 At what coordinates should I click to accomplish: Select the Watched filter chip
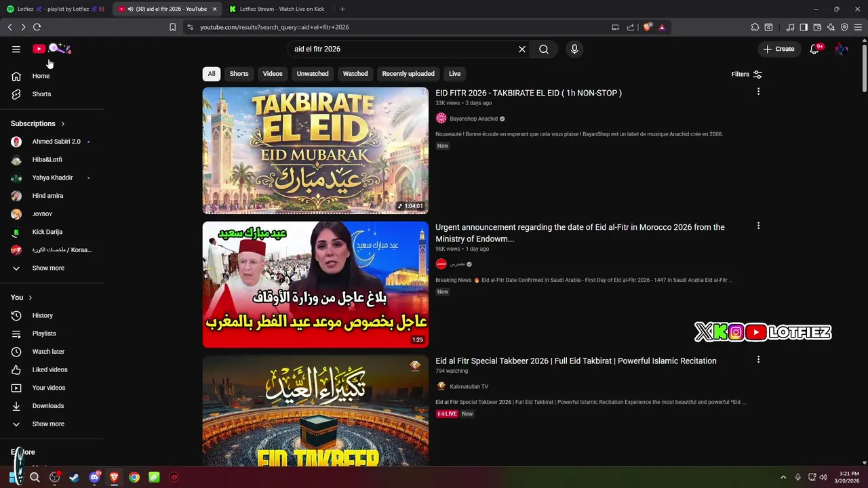pos(355,74)
